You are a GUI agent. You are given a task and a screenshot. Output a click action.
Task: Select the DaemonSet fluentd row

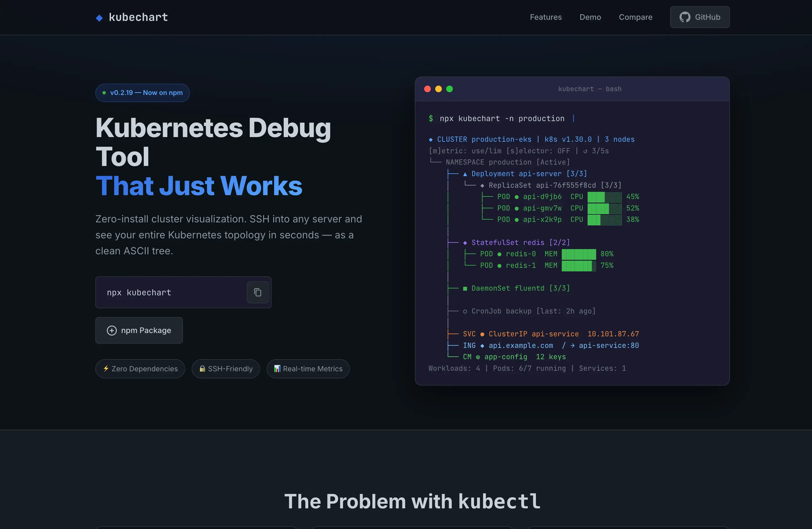[x=508, y=288]
